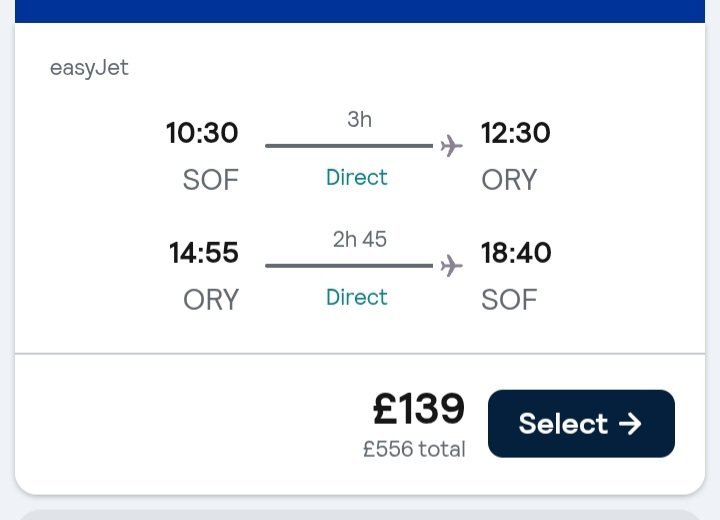
Task: Click the outbound SOF origin airport code
Action: tap(211, 180)
